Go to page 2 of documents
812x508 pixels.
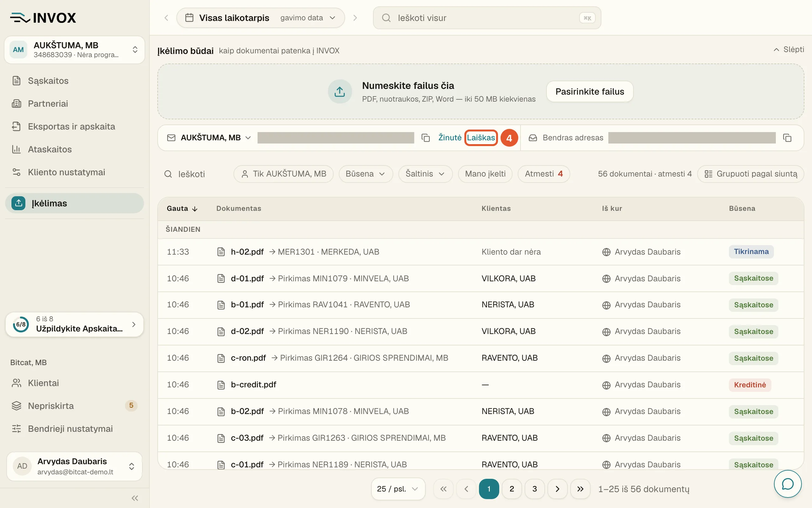point(512,489)
